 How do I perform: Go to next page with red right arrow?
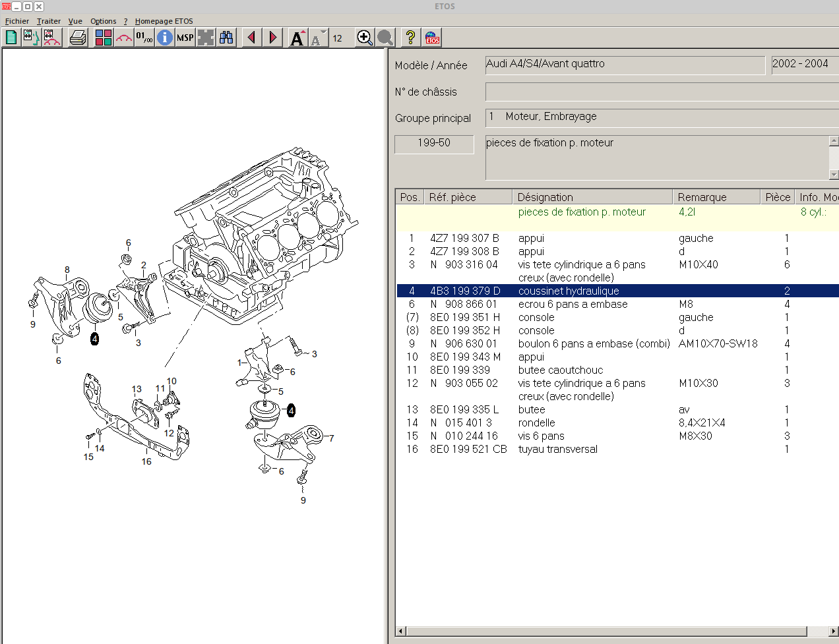[x=272, y=38]
